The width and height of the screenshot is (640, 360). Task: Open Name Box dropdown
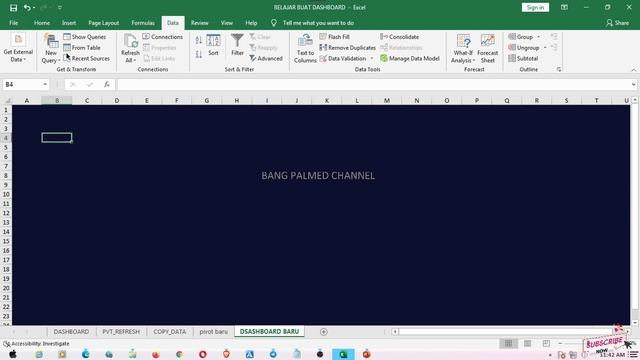(x=45, y=84)
